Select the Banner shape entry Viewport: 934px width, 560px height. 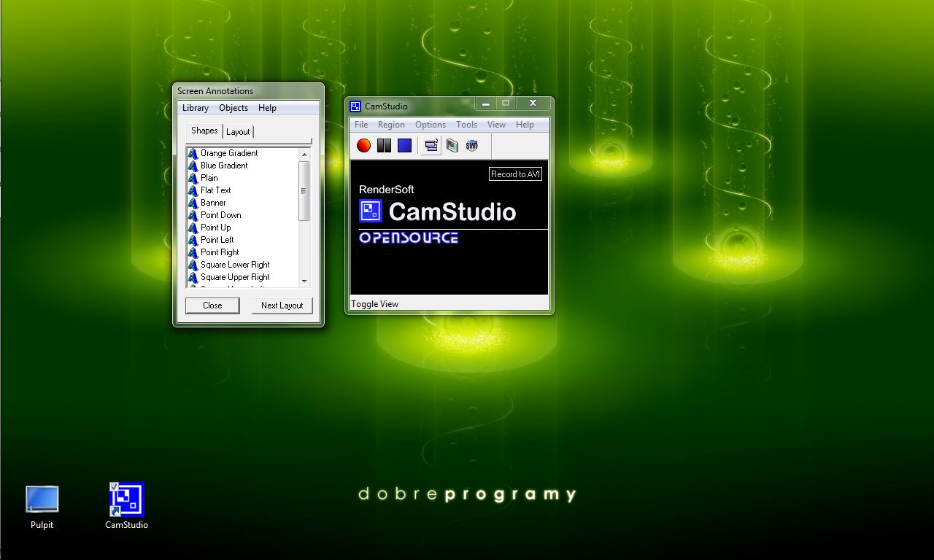(x=213, y=203)
